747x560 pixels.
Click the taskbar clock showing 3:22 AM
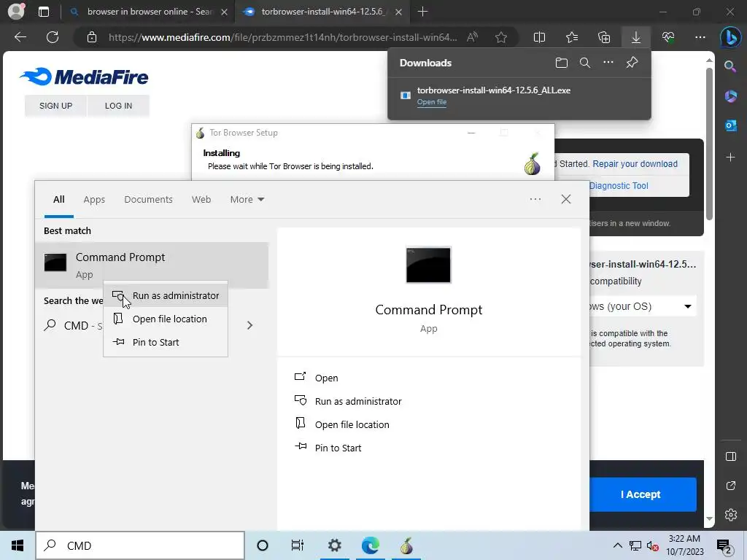pyautogui.click(x=684, y=545)
